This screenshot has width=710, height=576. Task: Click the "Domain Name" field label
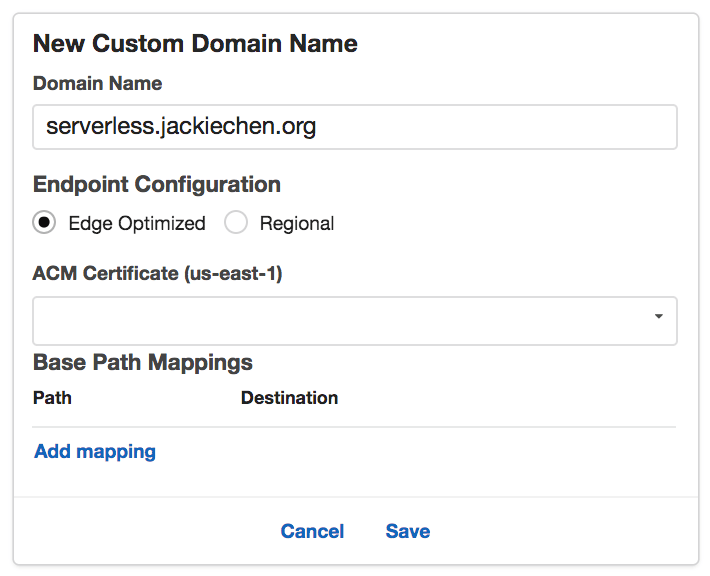pos(97,84)
